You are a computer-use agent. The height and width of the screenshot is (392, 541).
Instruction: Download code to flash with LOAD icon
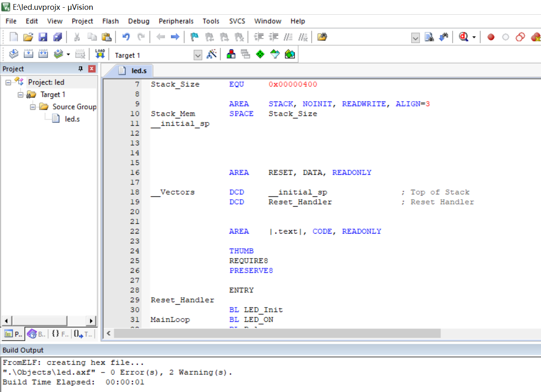[x=100, y=54]
